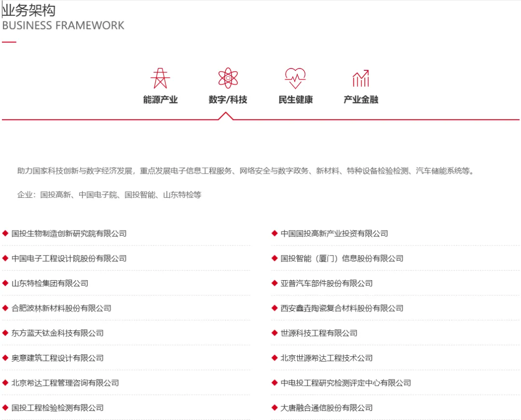Viewport: 521px width, 420px height.
Task: Click red diamond bullet beside 山东特检集团有限公司
Action: click(x=5, y=283)
